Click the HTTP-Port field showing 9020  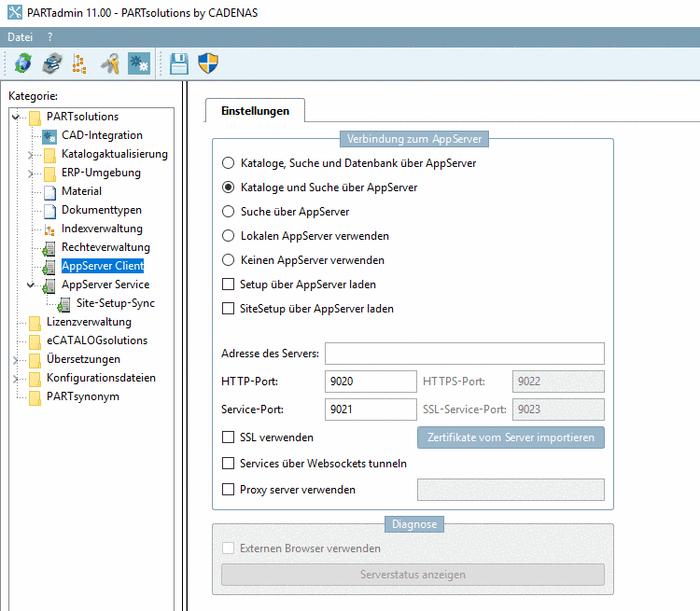click(x=371, y=382)
